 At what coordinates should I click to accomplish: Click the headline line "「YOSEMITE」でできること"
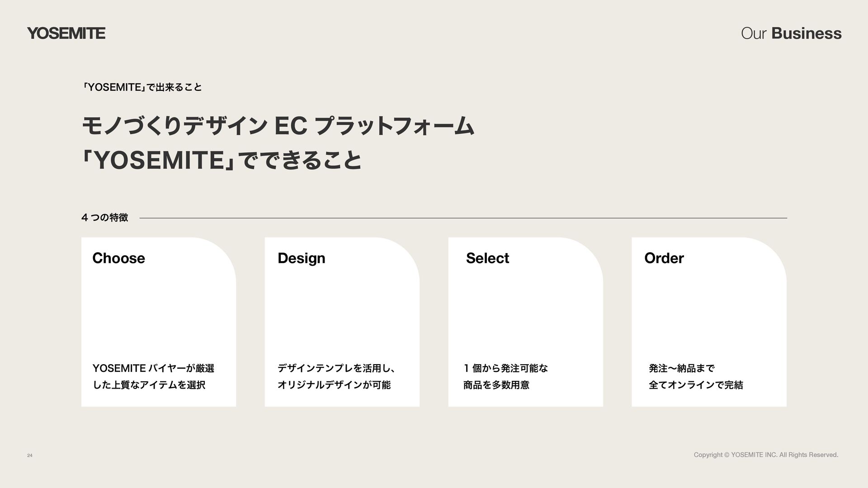point(222,160)
